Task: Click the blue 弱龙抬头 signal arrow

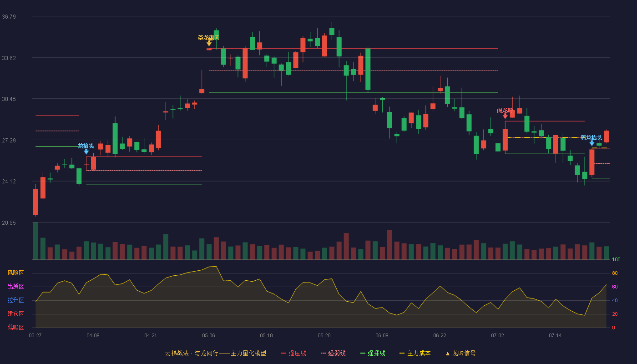Action: pyautogui.click(x=591, y=143)
